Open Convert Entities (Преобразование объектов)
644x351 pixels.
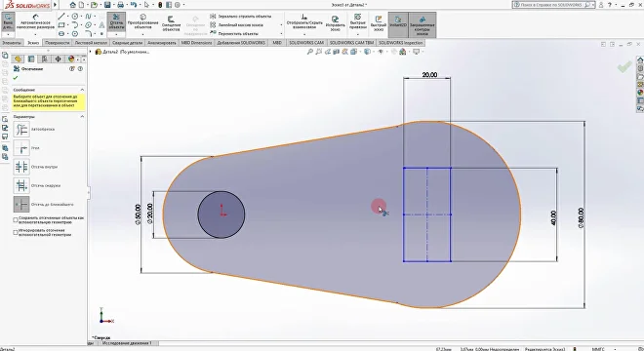pos(142,21)
